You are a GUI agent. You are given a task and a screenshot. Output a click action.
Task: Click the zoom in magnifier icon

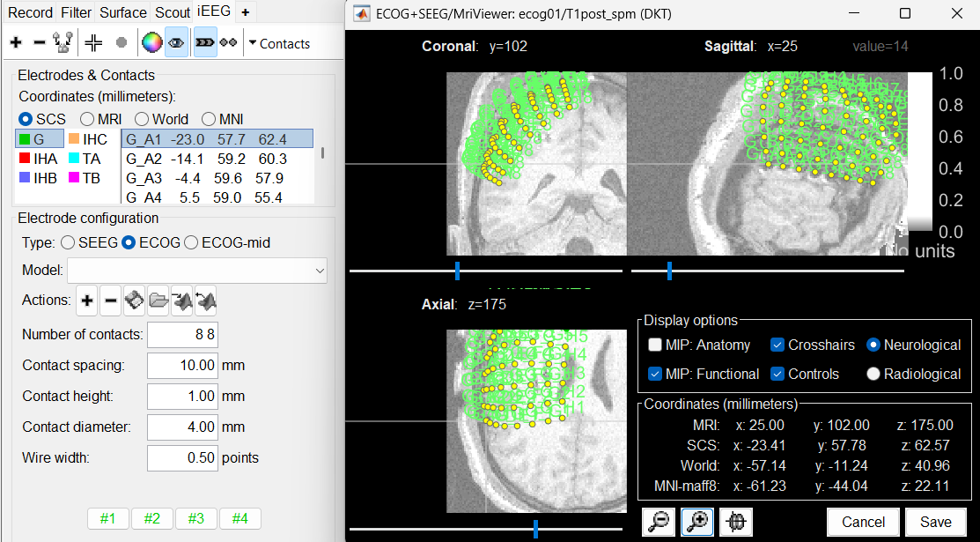pyautogui.click(x=697, y=522)
